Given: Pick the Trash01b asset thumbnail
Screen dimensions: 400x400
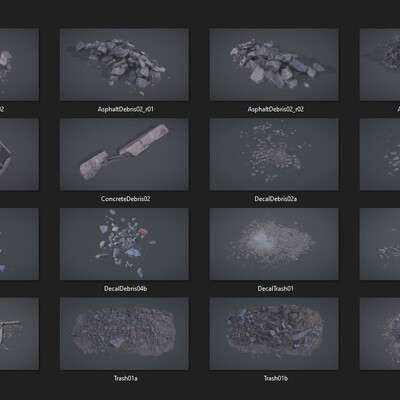Looking at the screenshot, I should pos(274,334).
